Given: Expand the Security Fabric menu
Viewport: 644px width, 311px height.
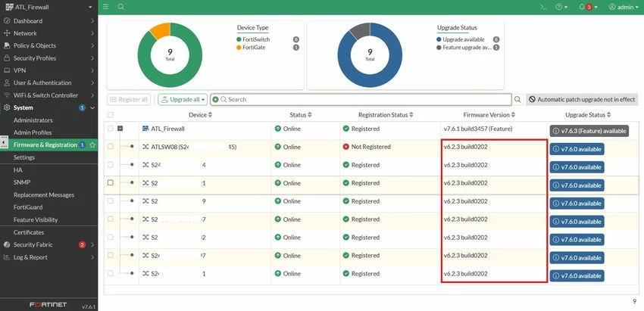Looking at the screenshot, I should click(x=49, y=244).
